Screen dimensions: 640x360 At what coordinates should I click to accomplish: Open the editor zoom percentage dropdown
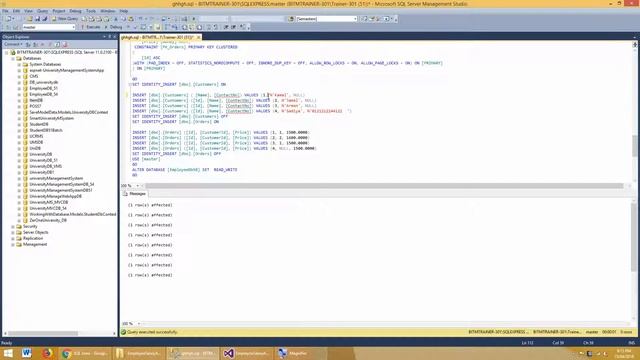coord(138,186)
